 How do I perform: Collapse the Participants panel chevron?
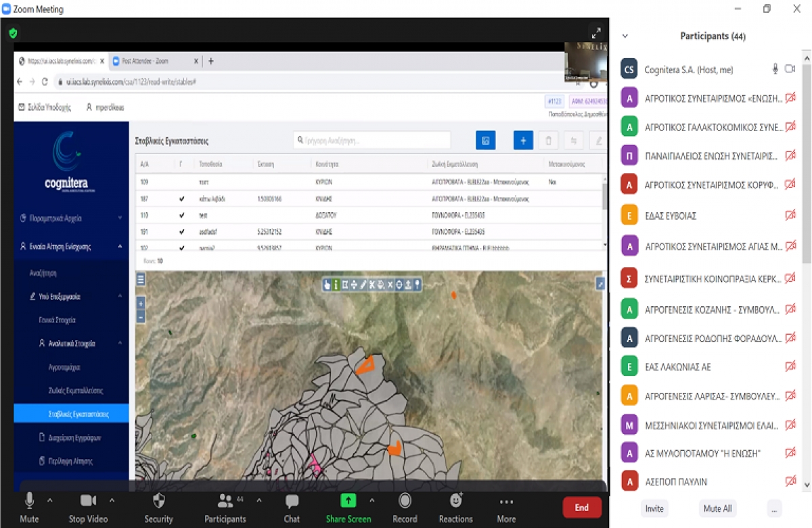[625, 37]
